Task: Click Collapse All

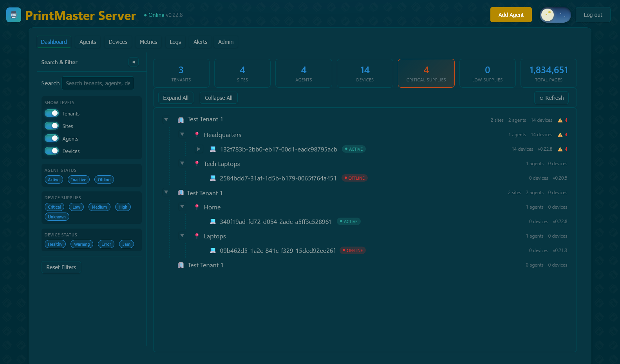Action: pyautogui.click(x=219, y=98)
